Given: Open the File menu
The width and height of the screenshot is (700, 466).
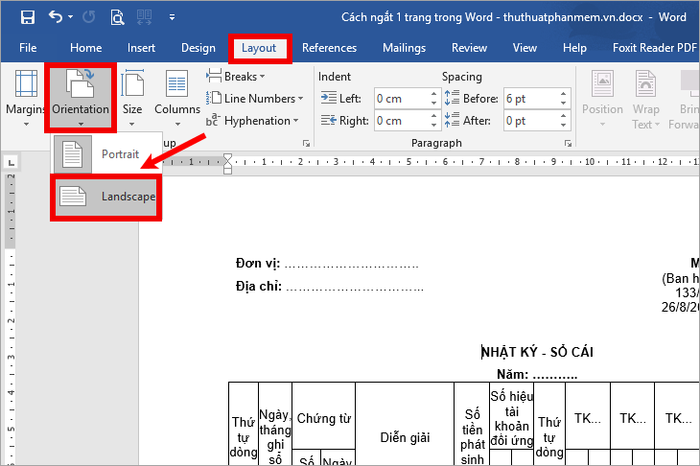Looking at the screenshot, I should (28, 48).
